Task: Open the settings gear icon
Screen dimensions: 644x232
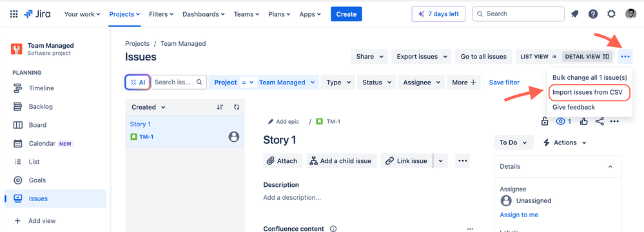Action: [611, 14]
